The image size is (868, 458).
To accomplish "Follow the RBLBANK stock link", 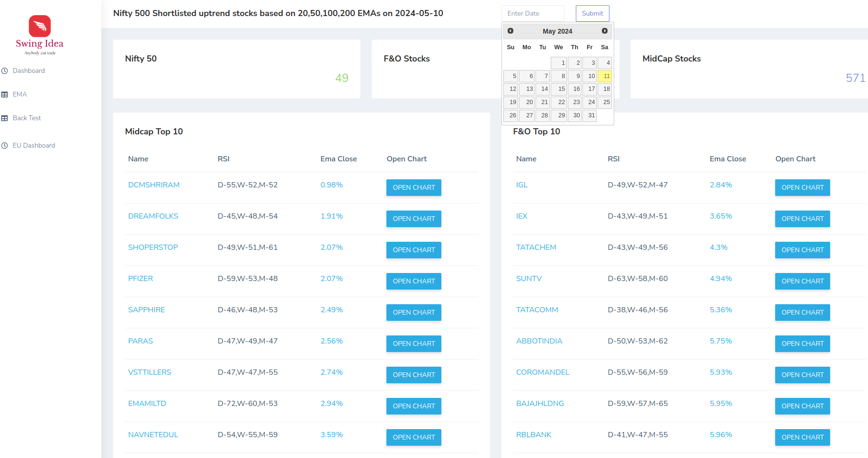I will tap(534, 435).
